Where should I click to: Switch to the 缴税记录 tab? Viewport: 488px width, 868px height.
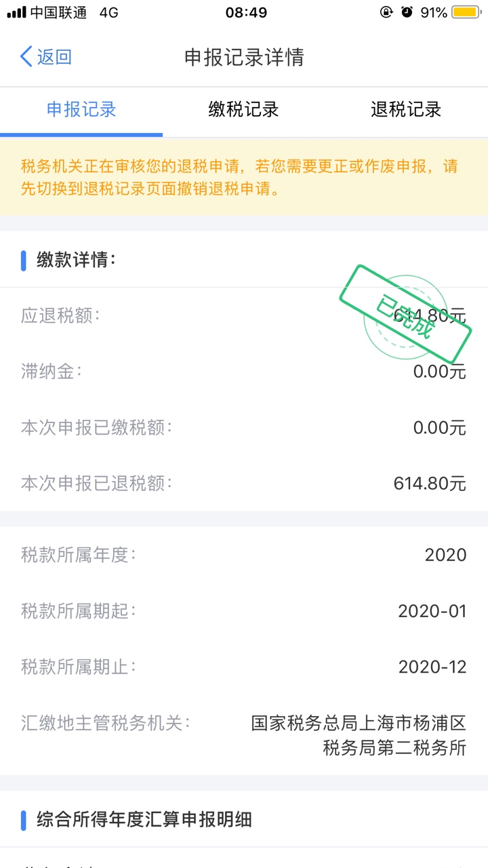click(243, 110)
